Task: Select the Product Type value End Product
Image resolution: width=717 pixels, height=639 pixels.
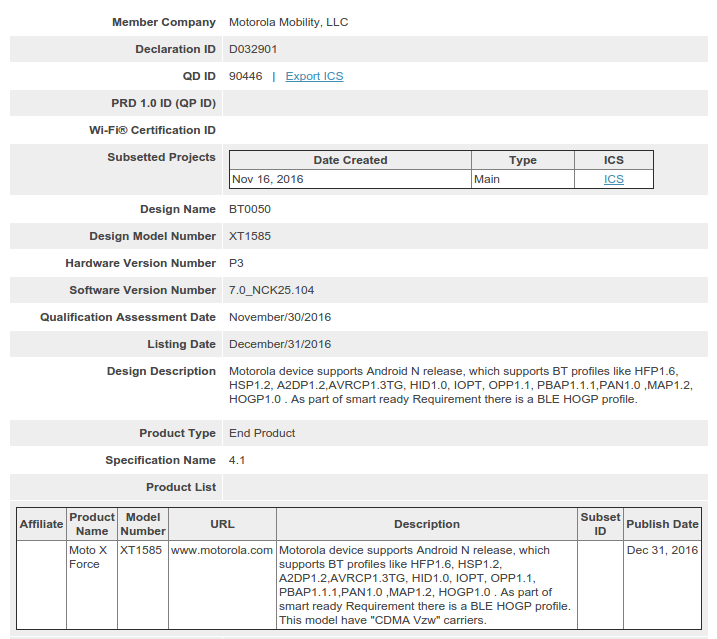Action: pos(262,433)
